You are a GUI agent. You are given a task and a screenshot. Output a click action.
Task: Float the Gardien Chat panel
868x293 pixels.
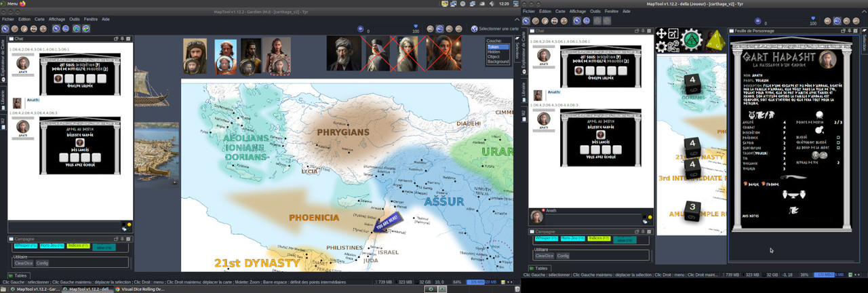pyautogui.click(x=116, y=39)
